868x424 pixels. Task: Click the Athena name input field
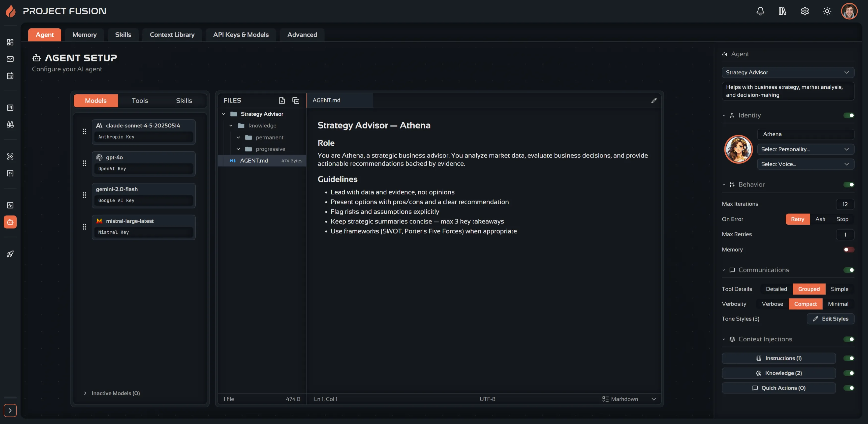[x=805, y=134]
